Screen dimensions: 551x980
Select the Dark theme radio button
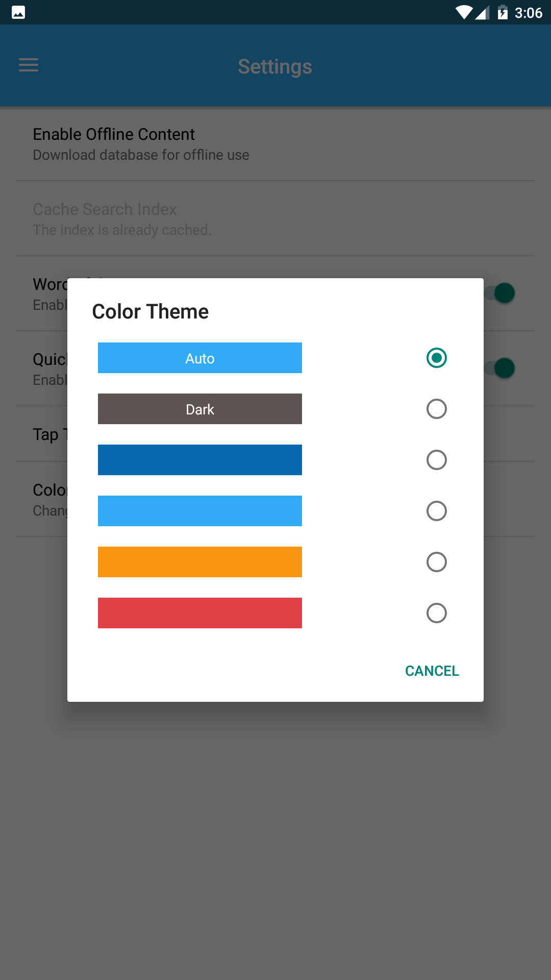point(437,409)
